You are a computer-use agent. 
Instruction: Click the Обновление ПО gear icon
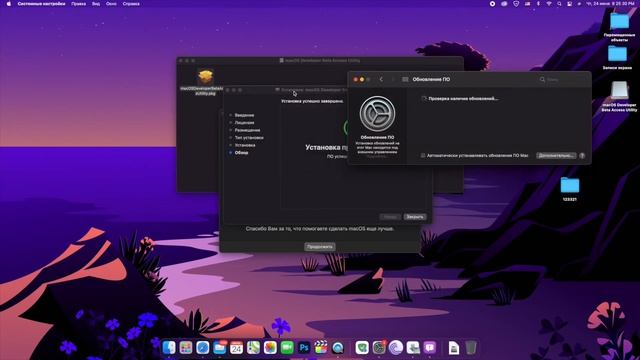point(377,114)
